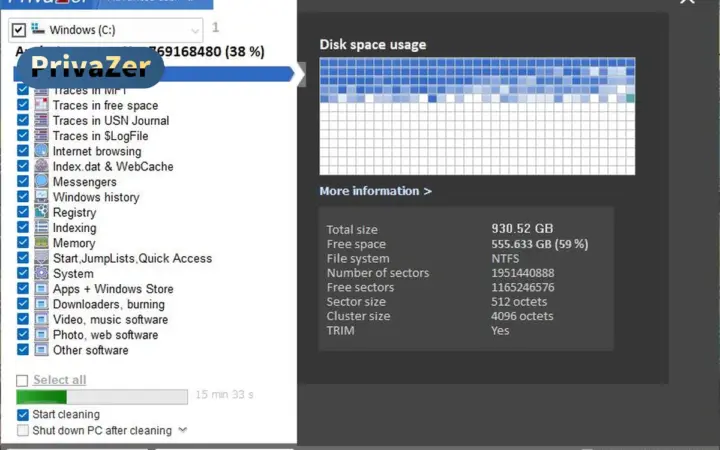Image resolution: width=720 pixels, height=450 pixels.
Task: Click the Start, JumpLists, Quick Access icon
Action: tap(41, 258)
